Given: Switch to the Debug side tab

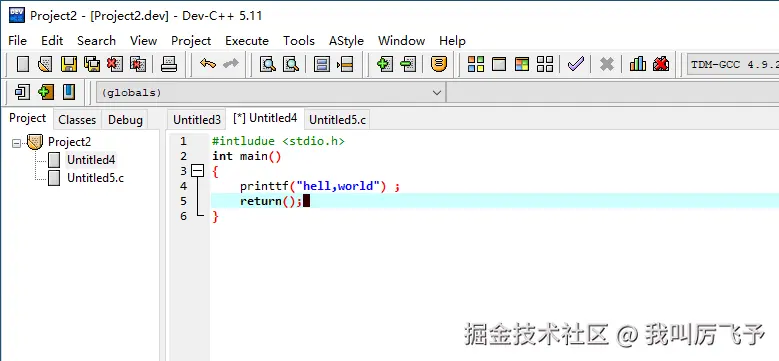Looking at the screenshot, I should click(x=125, y=120).
